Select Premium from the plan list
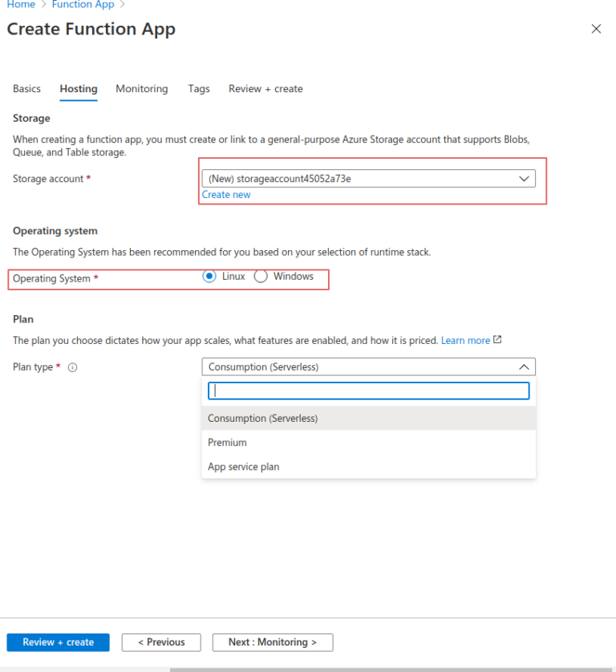Image resolution: width=616 pixels, height=672 pixels. tap(227, 442)
